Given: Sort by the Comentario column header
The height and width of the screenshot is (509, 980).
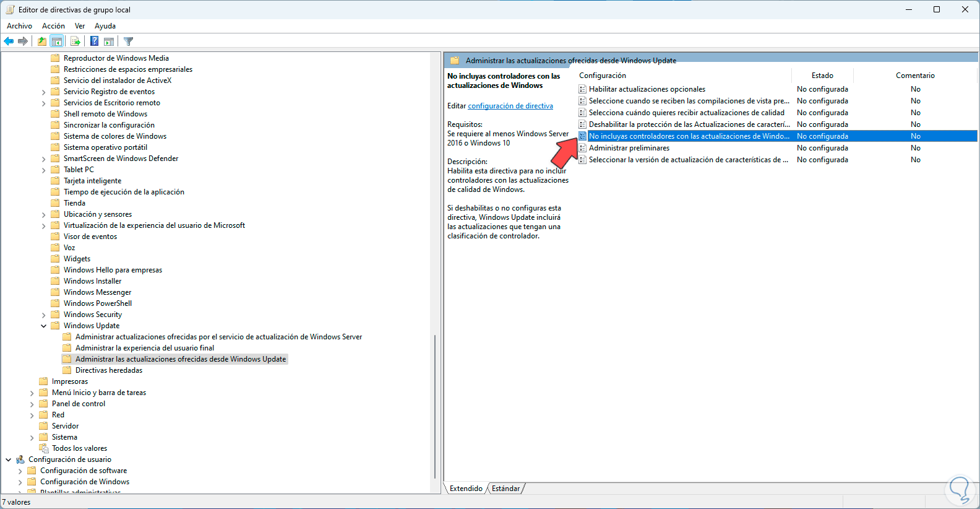Looking at the screenshot, I should (915, 76).
